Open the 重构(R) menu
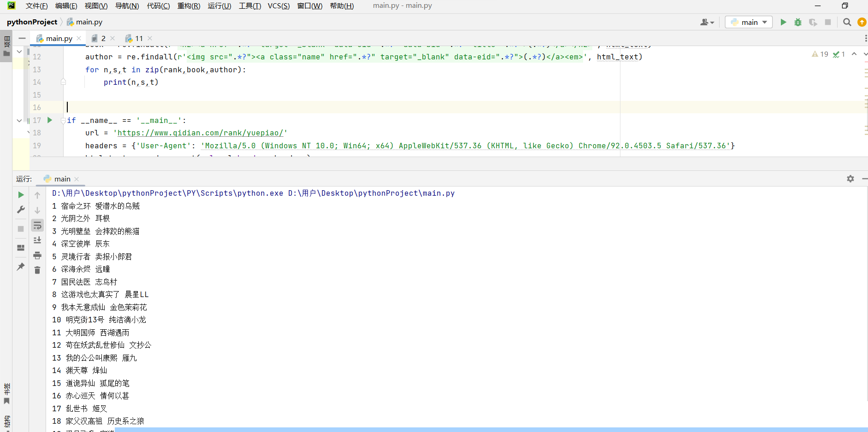 pos(189,6)
